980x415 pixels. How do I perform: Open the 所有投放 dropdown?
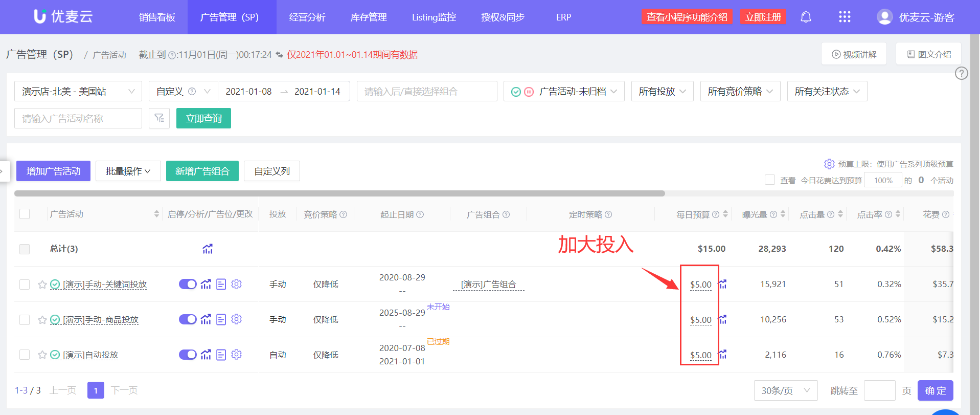(x=662, y=91)
